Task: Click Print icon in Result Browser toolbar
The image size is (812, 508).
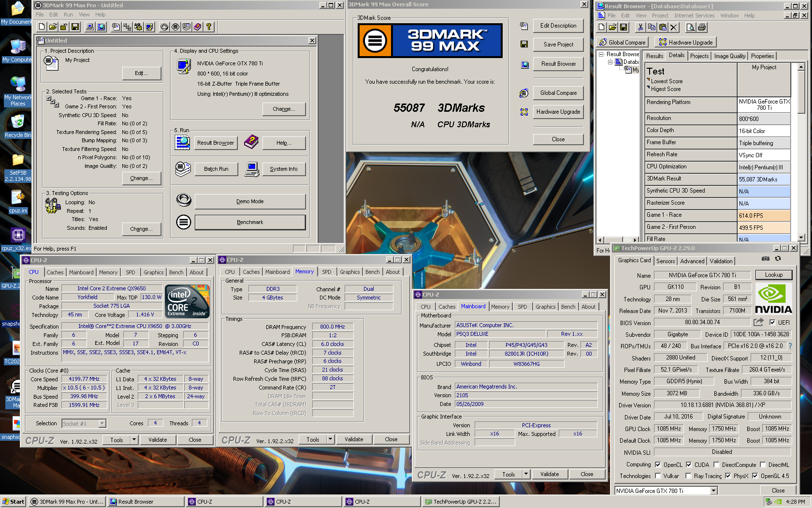Action: pyautogui.click(x=702, y=27)
